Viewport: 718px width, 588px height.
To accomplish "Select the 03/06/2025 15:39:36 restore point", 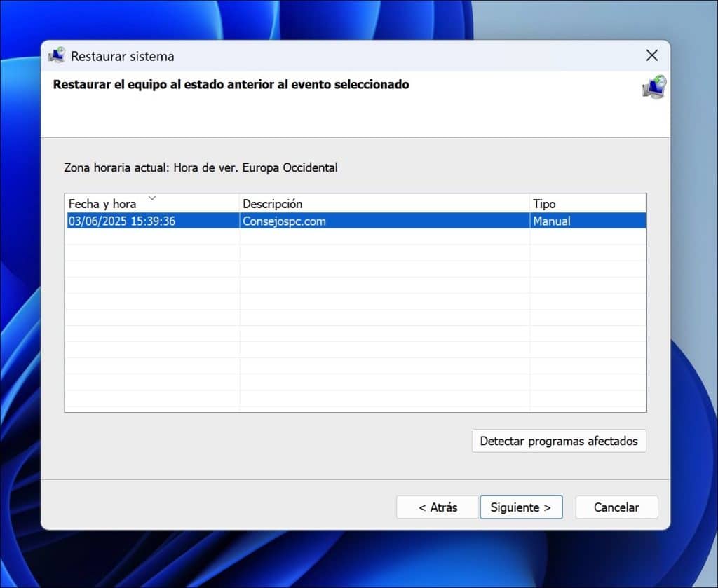I will tap(356, 221).
